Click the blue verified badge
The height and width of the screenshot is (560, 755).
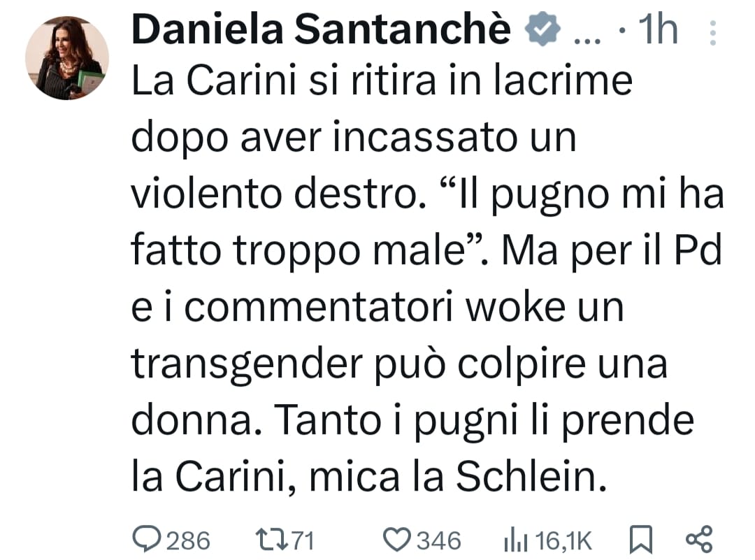(x=544, y=31)
